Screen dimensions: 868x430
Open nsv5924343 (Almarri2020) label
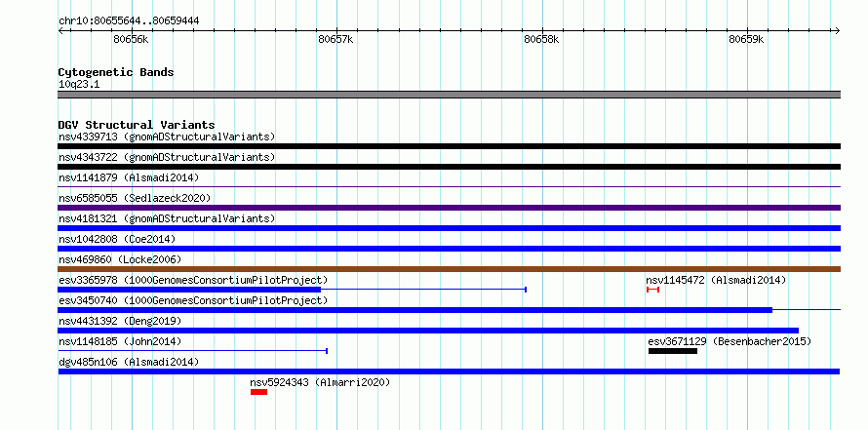[320, 382]
